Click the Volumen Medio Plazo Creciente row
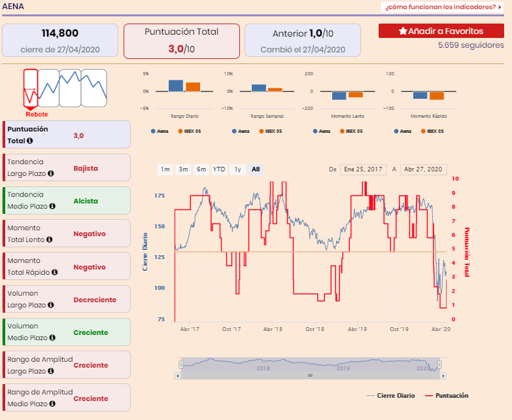512x420 pixels. pos(67,332)
